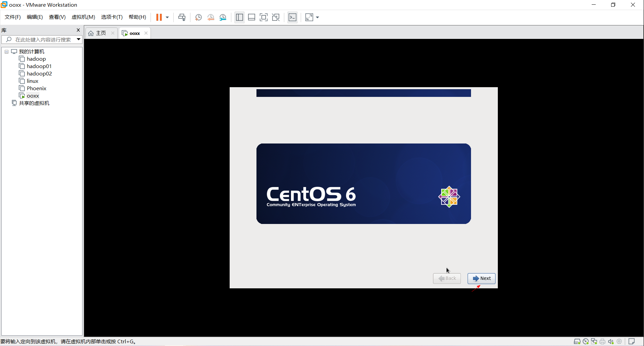Open the 虚拟机(M) menu

83,17
